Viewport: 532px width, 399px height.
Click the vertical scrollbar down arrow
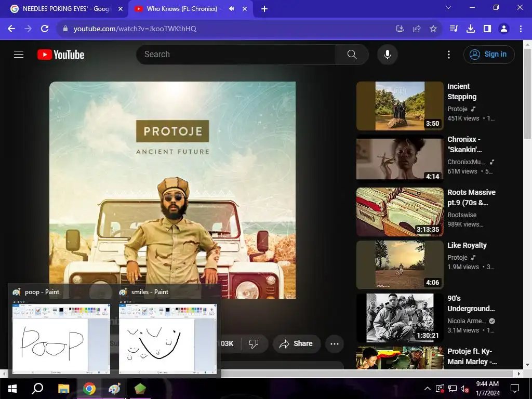tap(527, 365)
